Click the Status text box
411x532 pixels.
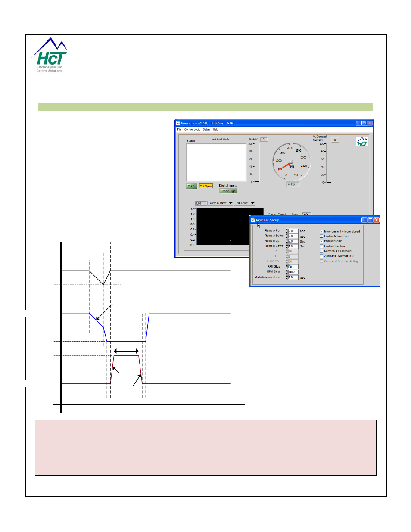click(216, 162)
